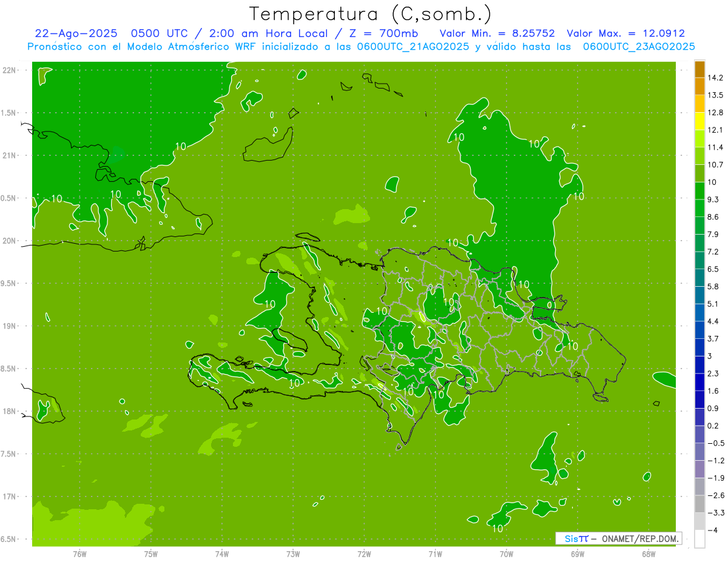This screenshot has width=728, height=562.
Task: Click the 73W longitude label
Action: coord(293,554)
